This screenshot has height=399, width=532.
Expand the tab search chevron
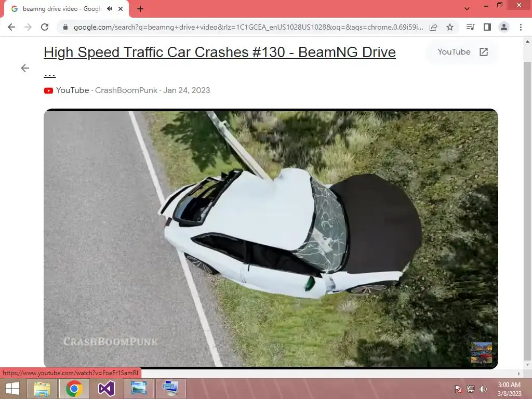point(467,9)
